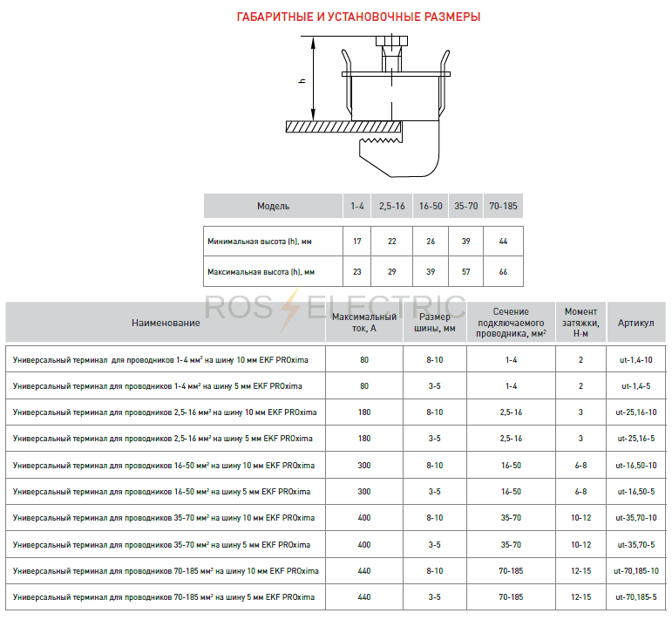Click max current 300 in ut-16,50-5 row
This screenshot has width=672, height=620.
364,492
